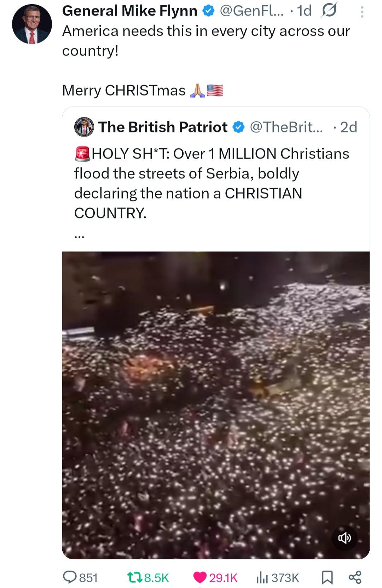Tap the @GenFl... handle
Screen dimensions: 382x588
click(x=251, y=11)
